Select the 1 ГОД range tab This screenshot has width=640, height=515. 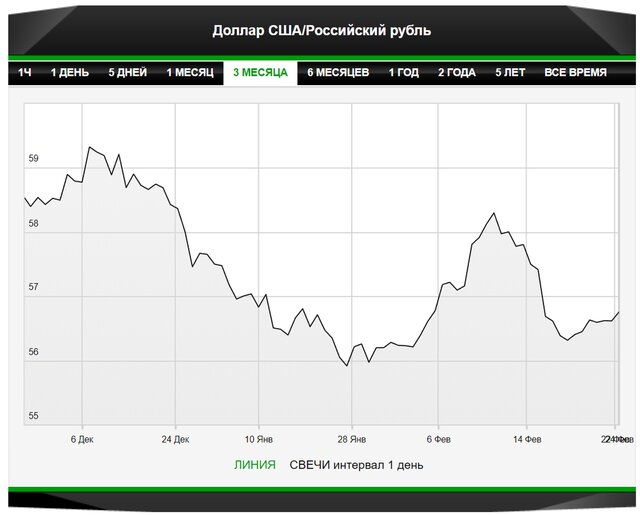point(404,73)
